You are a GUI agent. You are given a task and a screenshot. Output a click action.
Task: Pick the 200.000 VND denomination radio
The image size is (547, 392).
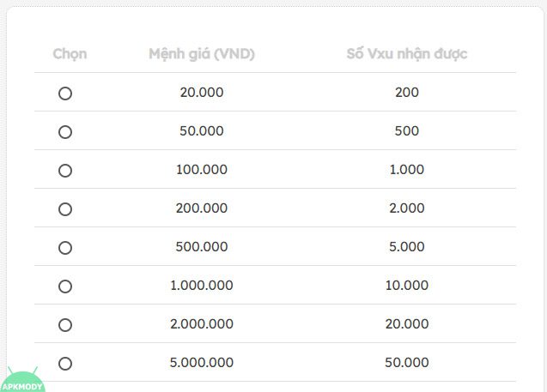tap(65, 209)
